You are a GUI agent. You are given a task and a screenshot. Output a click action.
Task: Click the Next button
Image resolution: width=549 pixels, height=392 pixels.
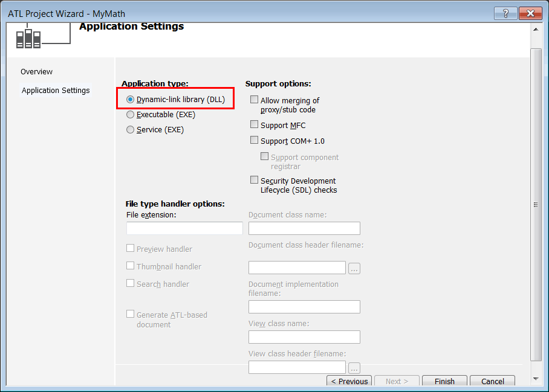click(397, 381)
